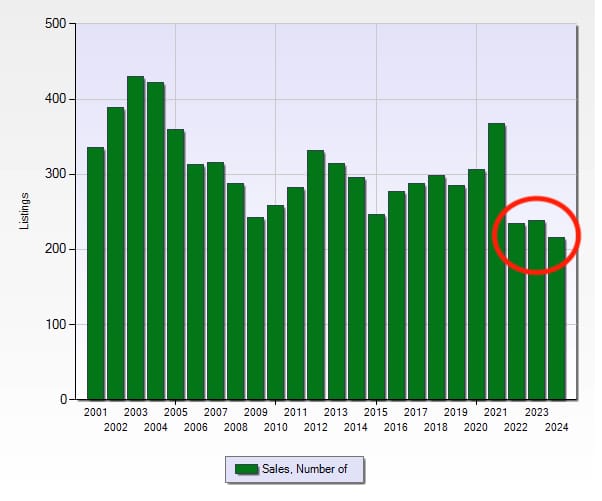This screenshot has height=501, width=602.
Task: Click the 2004 sales bar
Action: 155,241
